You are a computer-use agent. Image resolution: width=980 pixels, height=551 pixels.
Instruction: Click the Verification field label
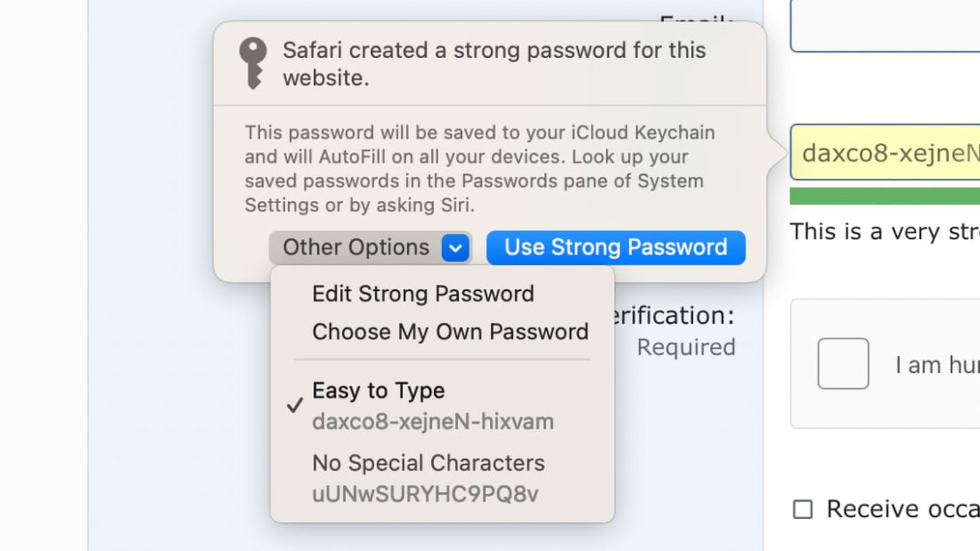tap(674, 316)
